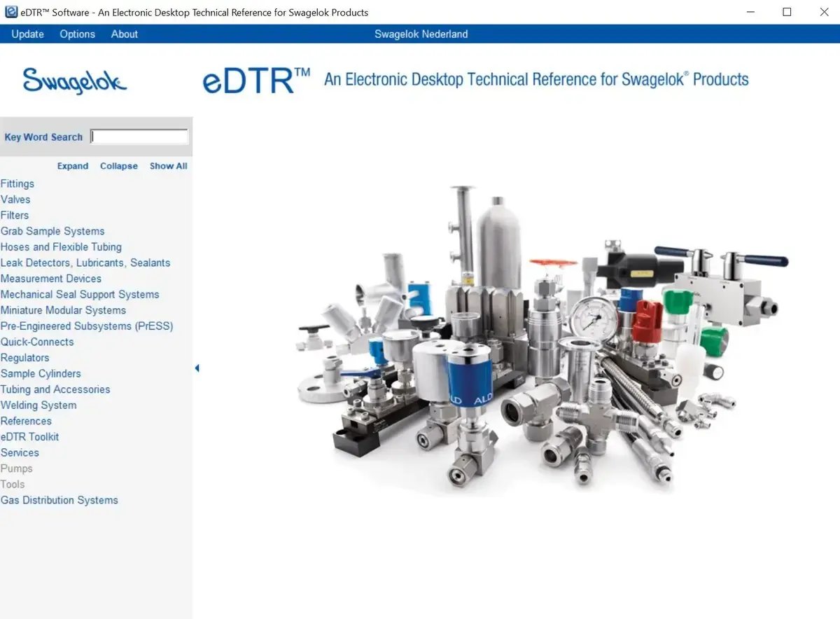The height and width of the screenshot is (619, 840).
Task: Click the Swagelok script logo
Action: 75,80
